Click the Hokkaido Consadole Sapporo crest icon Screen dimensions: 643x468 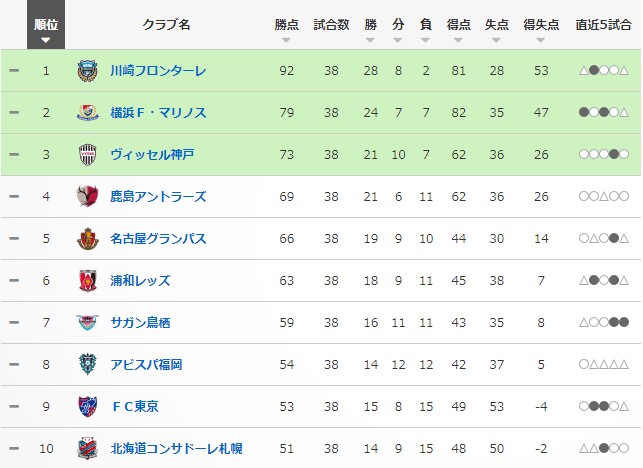click(x=88, y=449)
